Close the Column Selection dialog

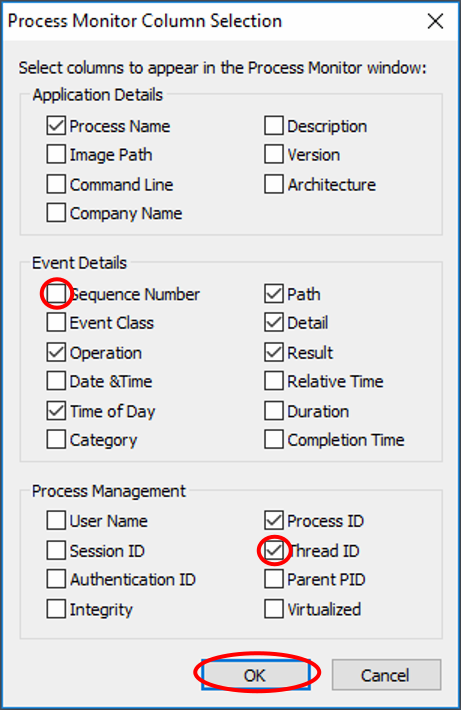pos(435,21)
